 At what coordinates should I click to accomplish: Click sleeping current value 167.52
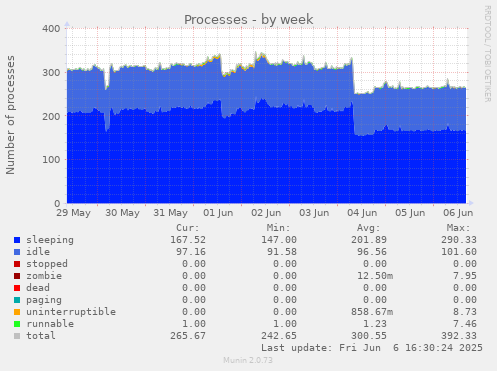tap(188, 240)
